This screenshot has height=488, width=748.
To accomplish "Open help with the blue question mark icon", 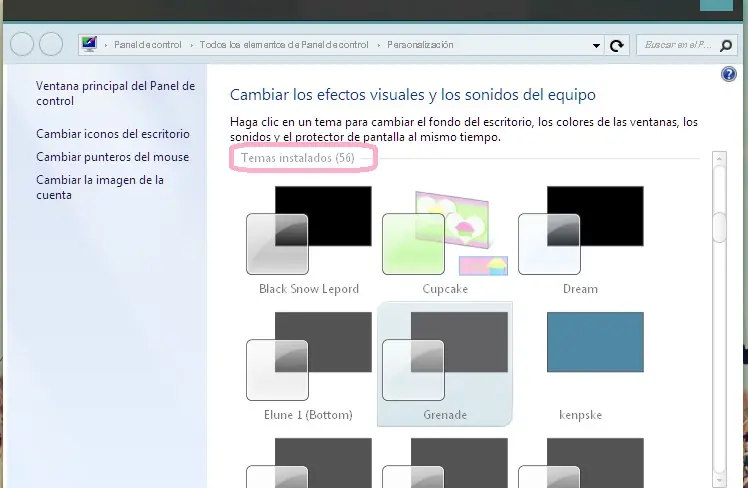I will coord(728,74).
